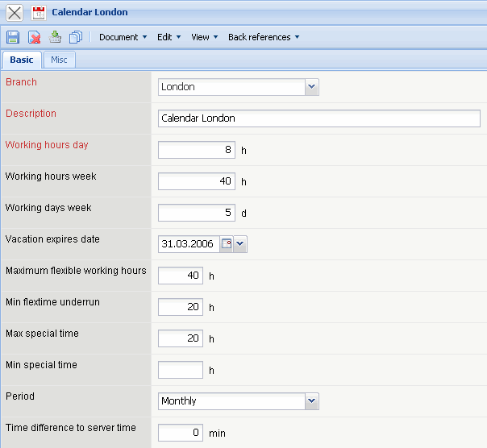Click the Time difference to server field

point(181,433)
